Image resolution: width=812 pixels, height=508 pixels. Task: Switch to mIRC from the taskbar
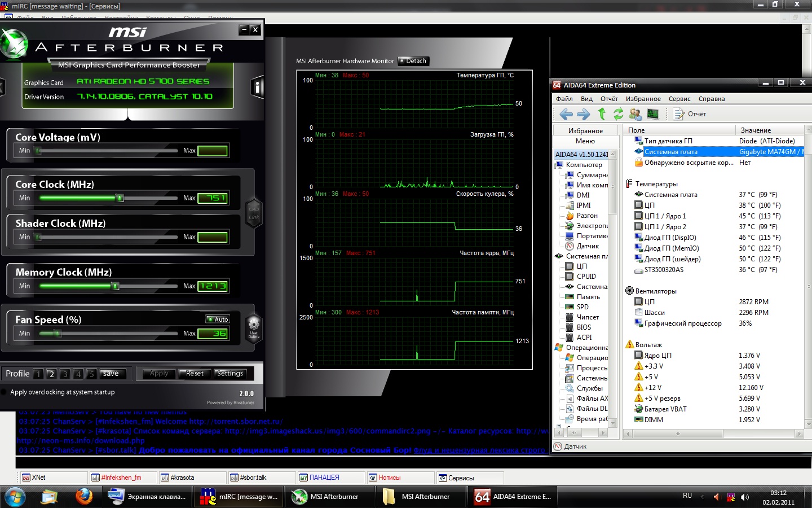click(x=240, y=497)
